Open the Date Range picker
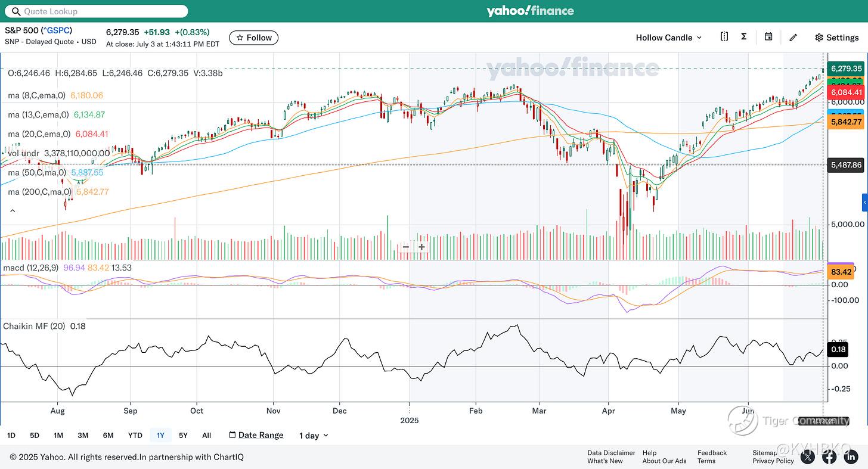 [256, 436]
